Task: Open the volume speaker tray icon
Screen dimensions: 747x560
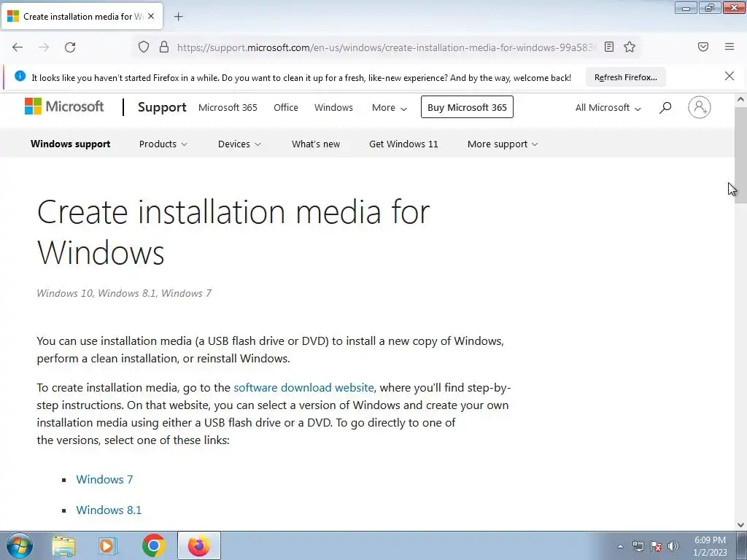Action: pyautogui.click(x=673, y=546)
